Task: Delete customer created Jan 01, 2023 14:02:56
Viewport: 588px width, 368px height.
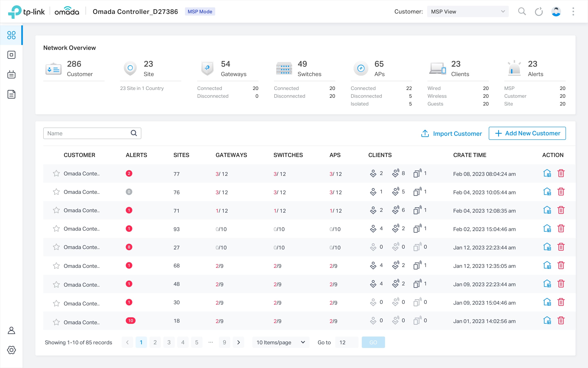Action: (x=561, y=321)
